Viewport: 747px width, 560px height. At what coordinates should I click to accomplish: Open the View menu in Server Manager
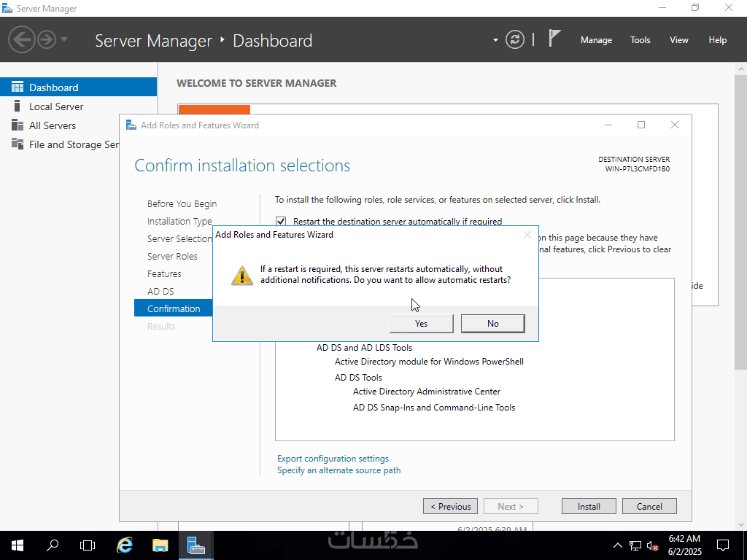[679, 40]
